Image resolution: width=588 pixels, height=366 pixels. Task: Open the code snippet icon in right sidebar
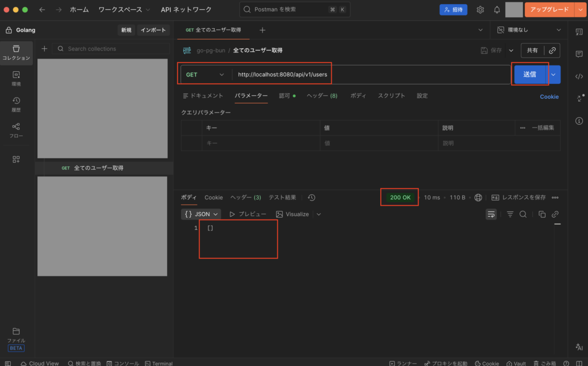point(579,76)
